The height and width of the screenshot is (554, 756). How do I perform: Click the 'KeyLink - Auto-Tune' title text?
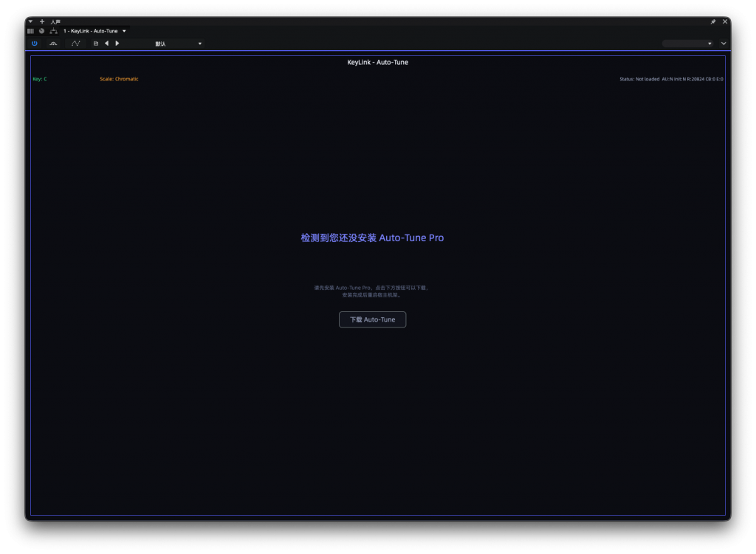(377, 62)
